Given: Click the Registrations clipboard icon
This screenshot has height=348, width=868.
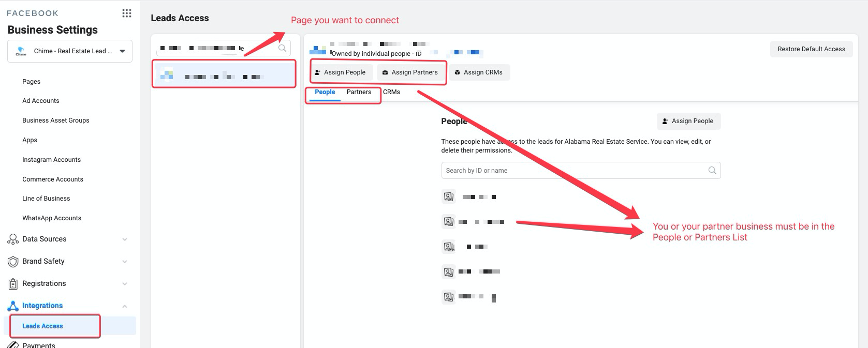Looking at the screenshot, I should (13, 284).
